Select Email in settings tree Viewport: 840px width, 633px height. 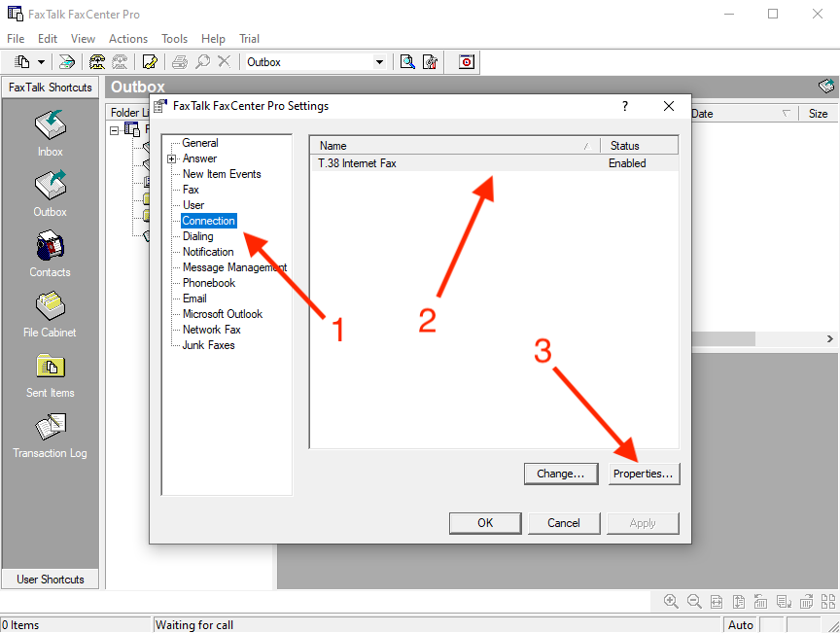tap(194, 299)
